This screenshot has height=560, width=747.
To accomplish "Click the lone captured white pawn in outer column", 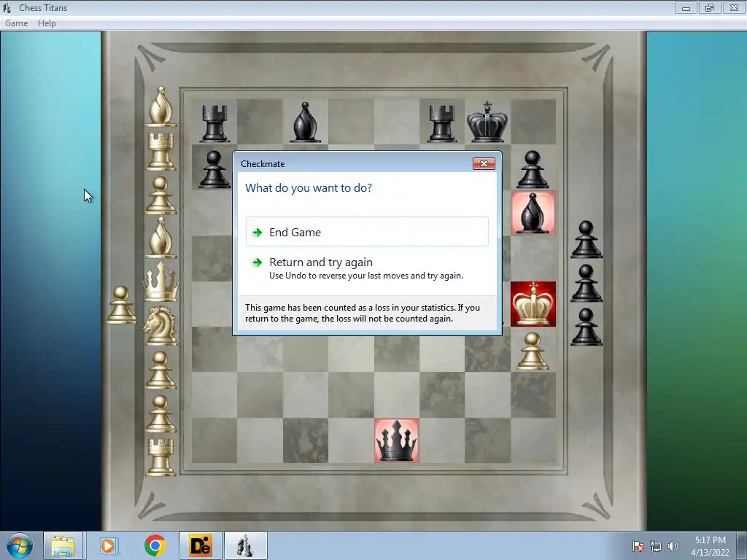I will pyautogui.click(x=121, y=305).
